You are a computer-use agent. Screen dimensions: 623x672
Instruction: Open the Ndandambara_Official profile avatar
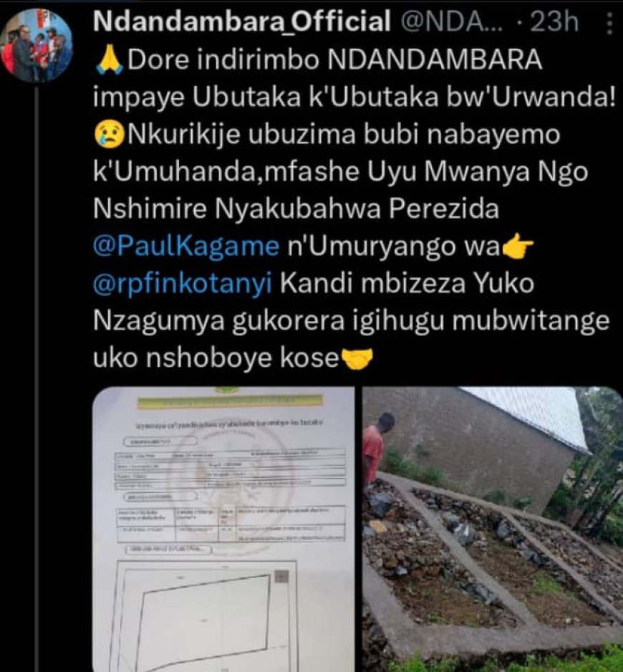37,45
